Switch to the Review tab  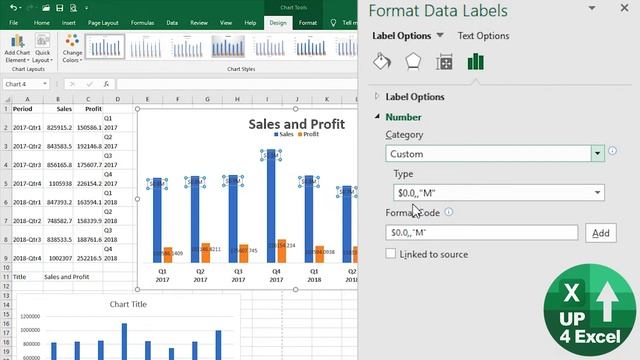click(199, 23)
